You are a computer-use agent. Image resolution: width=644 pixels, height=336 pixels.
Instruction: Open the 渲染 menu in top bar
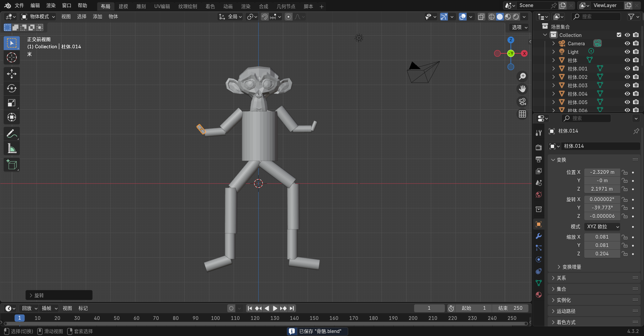(51, 5)
